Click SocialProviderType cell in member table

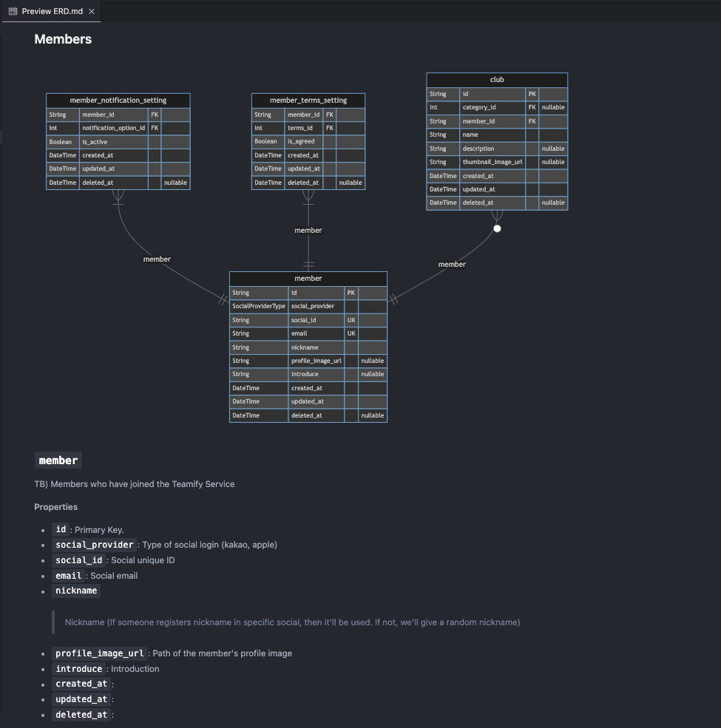[259, 306]
